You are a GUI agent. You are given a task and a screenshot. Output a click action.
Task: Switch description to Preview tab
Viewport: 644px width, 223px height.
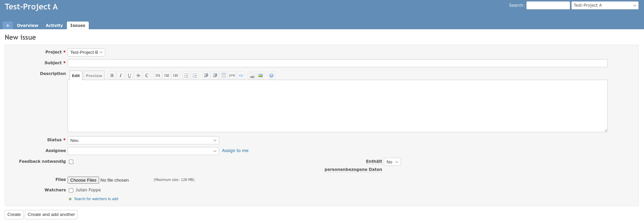tap(94, 76)
